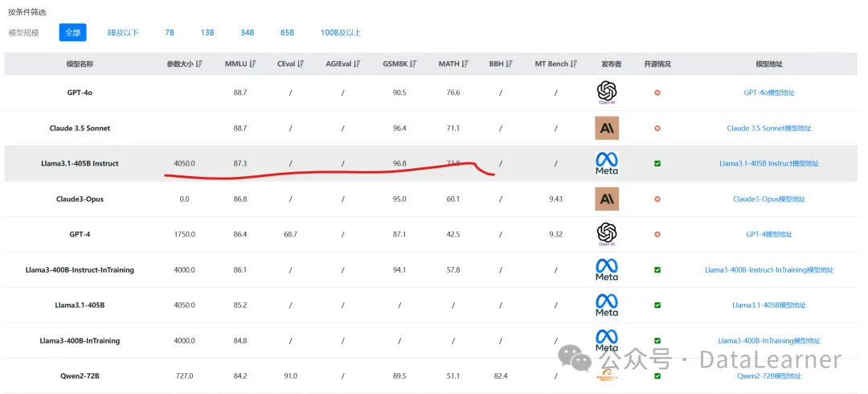Select the Qwen2-72B model name
The width and height of the screenshot is (868, 394).
[80, 376]
